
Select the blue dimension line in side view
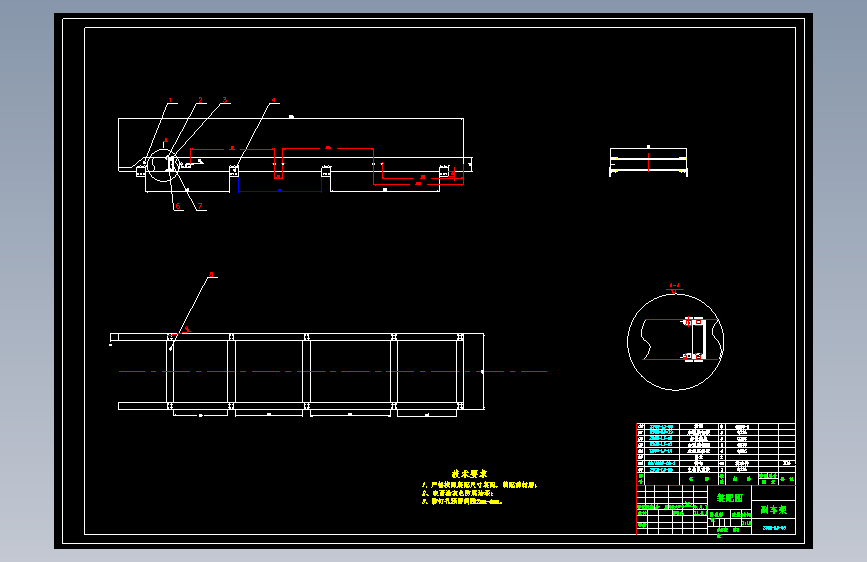280,191
